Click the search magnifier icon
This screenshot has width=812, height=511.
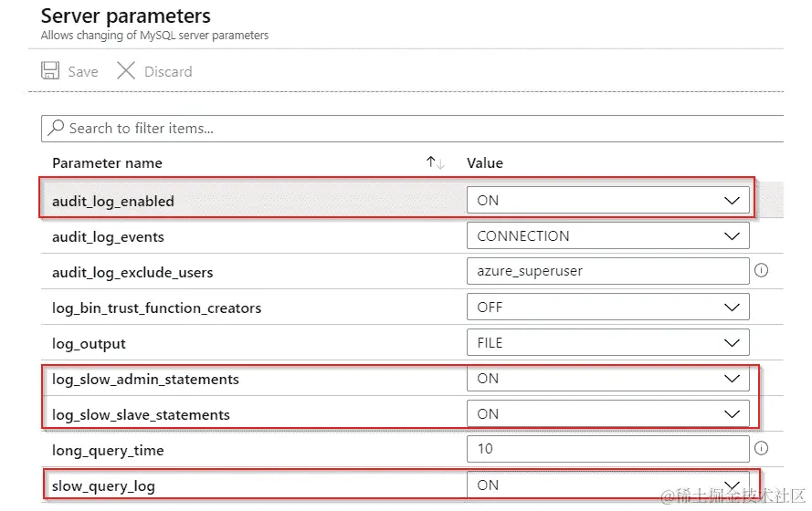56,128
